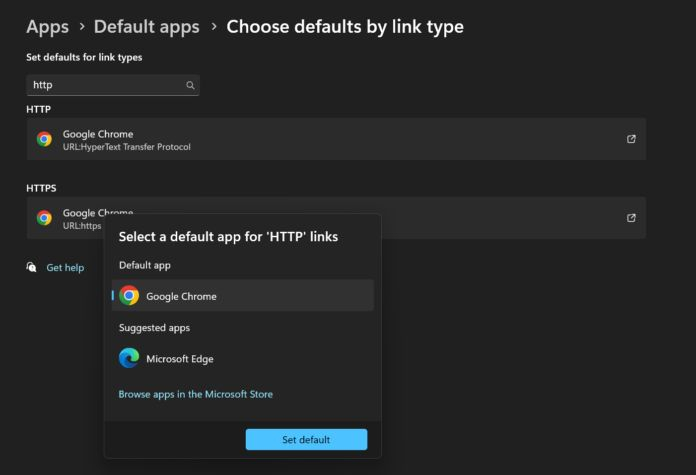The height and width of the screenshot is (475, 696).
Task: Click the HTTPS section label
Action: coord(41,187)
